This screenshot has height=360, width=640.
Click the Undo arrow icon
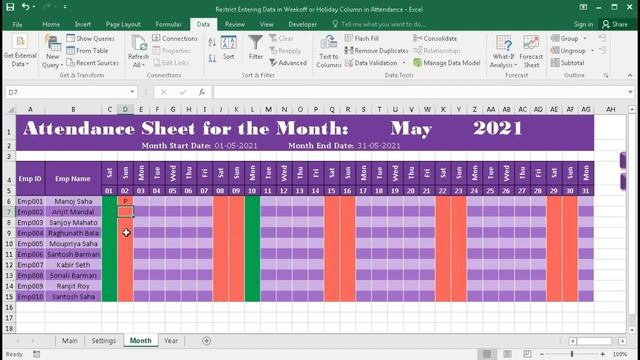26,7
